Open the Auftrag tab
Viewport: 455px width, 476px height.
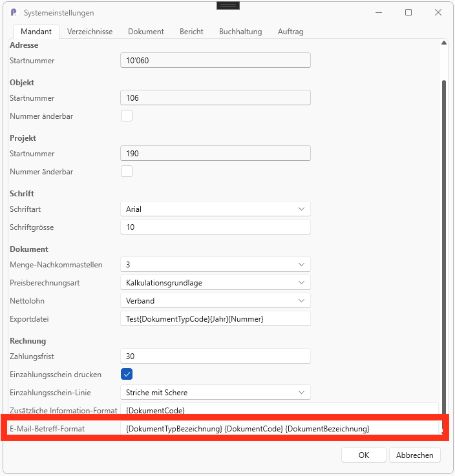pyautogui.click(x=290, y=32)
